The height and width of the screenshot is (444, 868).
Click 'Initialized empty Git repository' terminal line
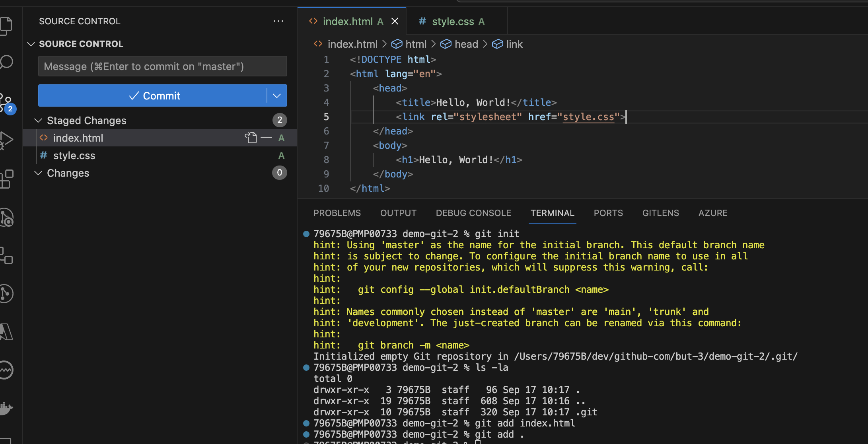coord(555,356)
